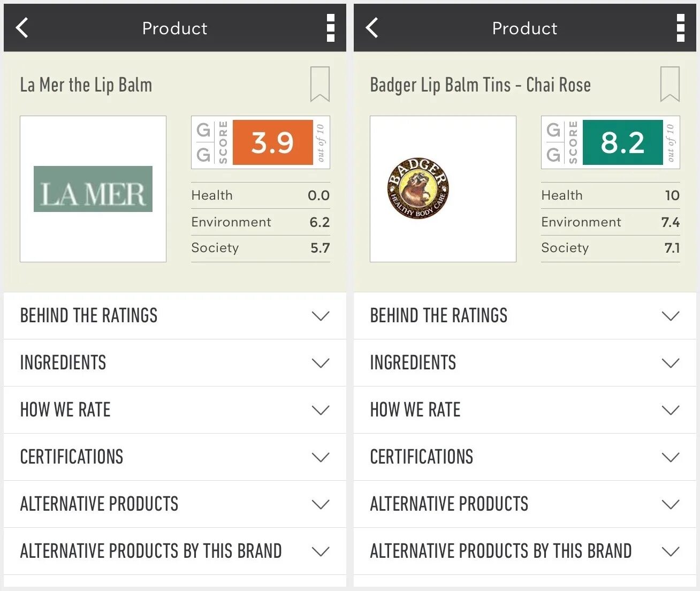Expand How We Rate on La Mer

pos(174,410)
